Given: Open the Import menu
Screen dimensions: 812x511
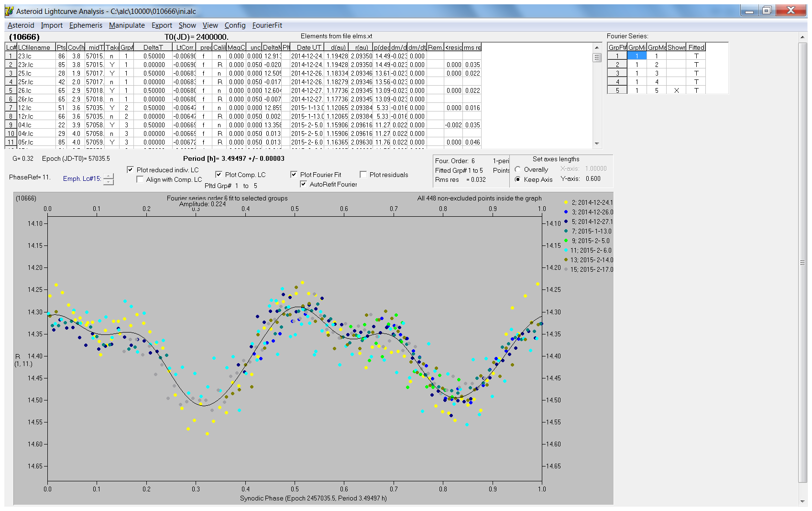Looking at the screenshot, I should click(52, 25).
